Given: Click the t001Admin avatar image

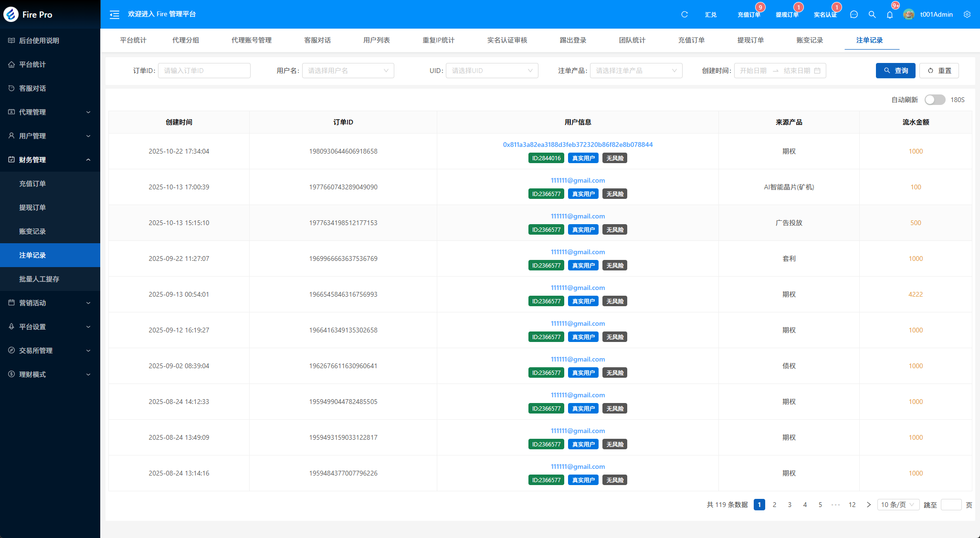Looking at the screenshot, I should pos(909,15).
